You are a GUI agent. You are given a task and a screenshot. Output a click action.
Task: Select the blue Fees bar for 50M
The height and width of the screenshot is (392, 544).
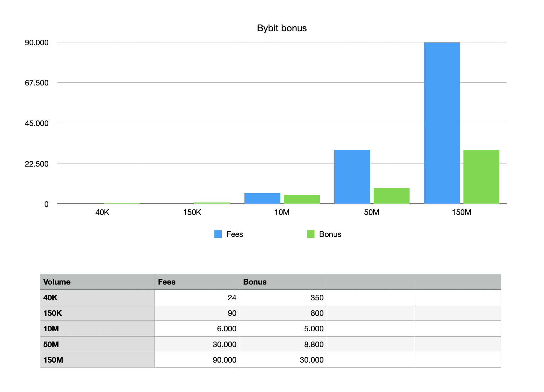point(352,177)
